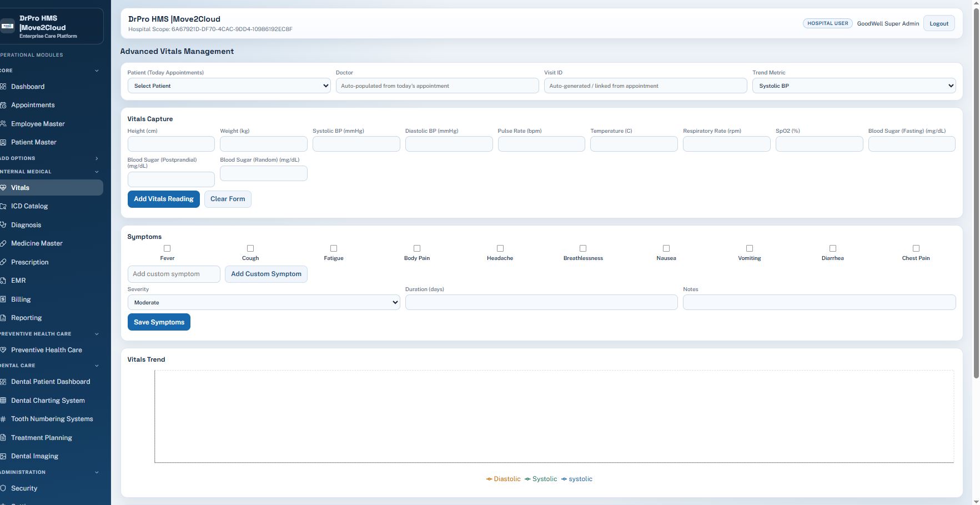
Task: Open the Tooth Numbering Systems hash icon
Action: pyautogui.click(x=3, y=419)
